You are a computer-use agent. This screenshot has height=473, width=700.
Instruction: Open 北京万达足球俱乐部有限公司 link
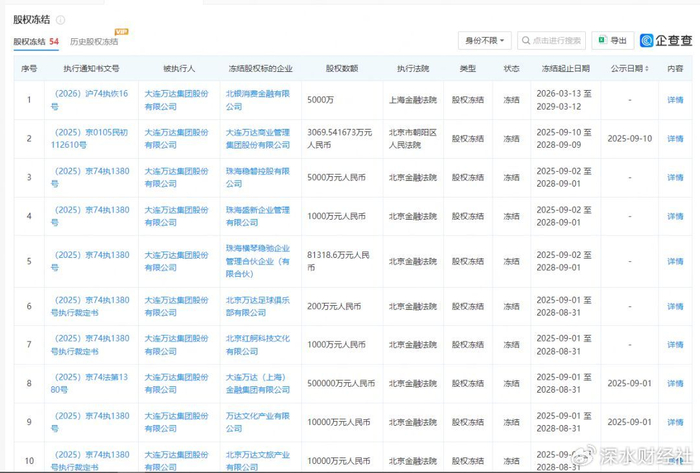point(258,307)
